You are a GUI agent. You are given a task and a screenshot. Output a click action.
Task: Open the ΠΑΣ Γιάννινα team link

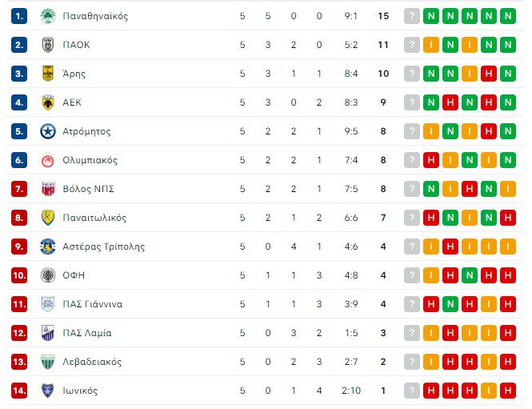(92, 304)
